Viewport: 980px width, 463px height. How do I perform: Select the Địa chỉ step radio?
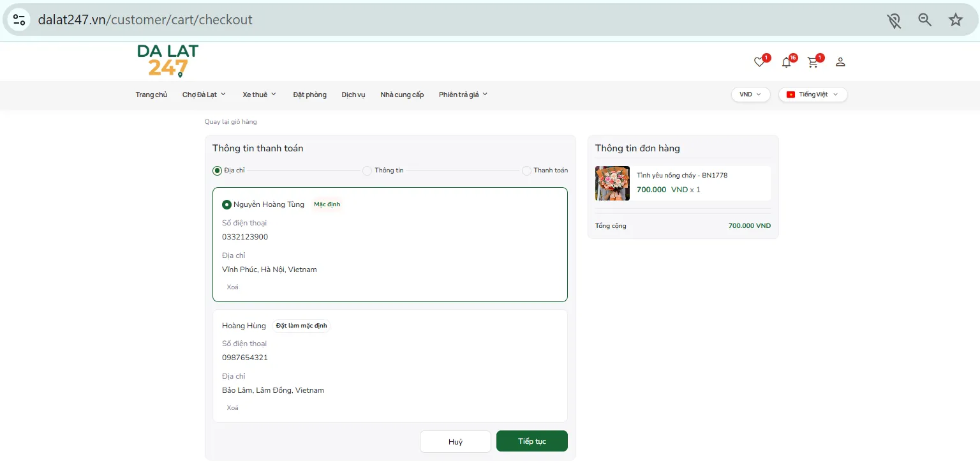[x=217, y=171]
